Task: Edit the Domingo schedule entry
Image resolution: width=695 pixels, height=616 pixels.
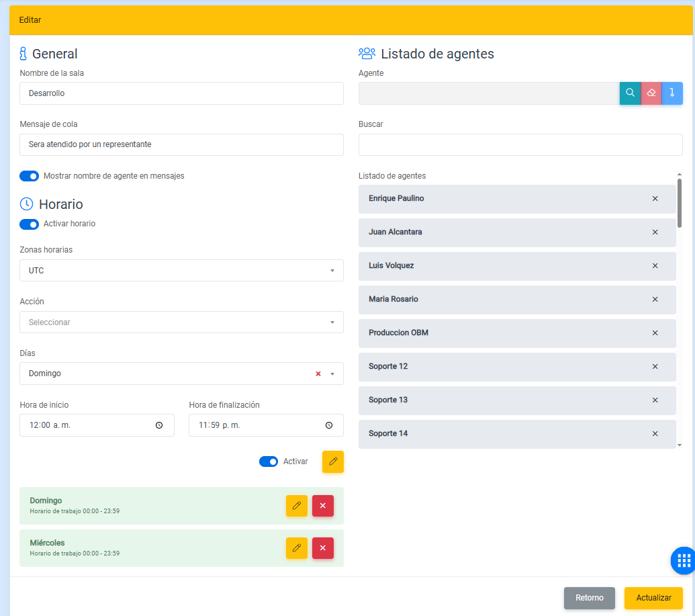Action: point(296,506)
